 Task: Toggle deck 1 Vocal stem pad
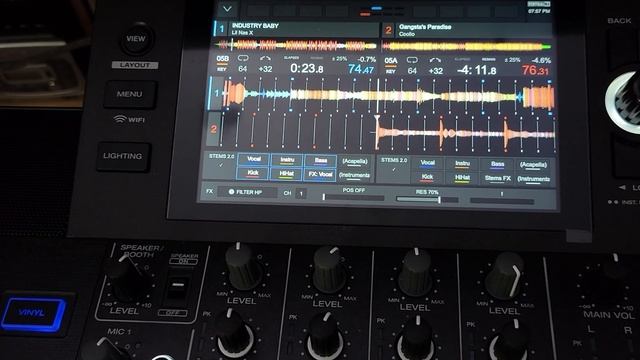click(253, 159)
